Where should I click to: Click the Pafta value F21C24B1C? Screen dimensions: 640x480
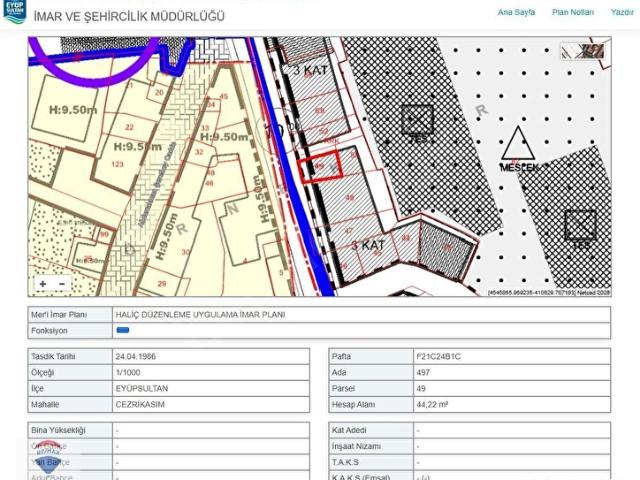tap(438, 356)
